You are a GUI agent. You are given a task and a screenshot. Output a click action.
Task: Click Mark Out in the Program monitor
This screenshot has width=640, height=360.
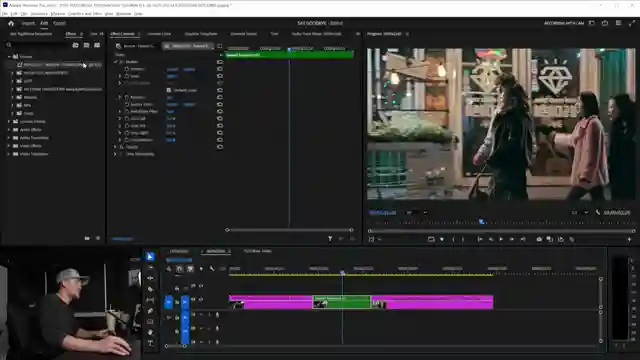coord(462,239)
